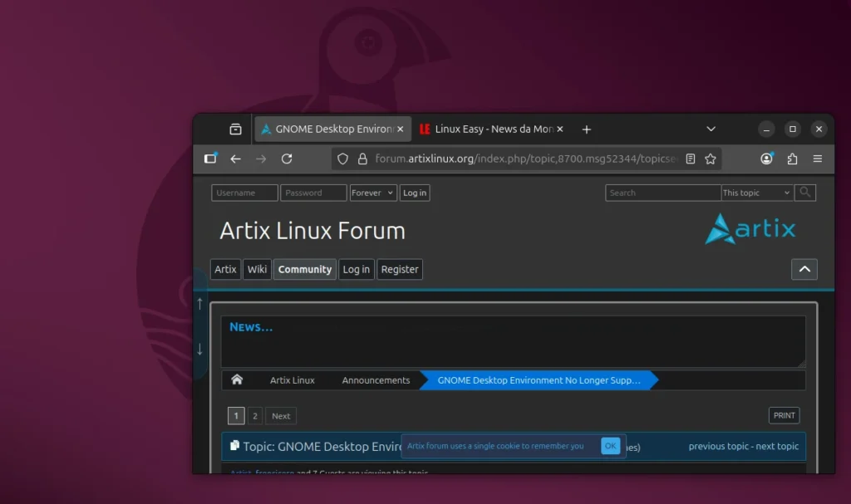This screenshot has height=504, width=851.
Task: Open the Announcements breadcrumb link
Action: point(376,379)
